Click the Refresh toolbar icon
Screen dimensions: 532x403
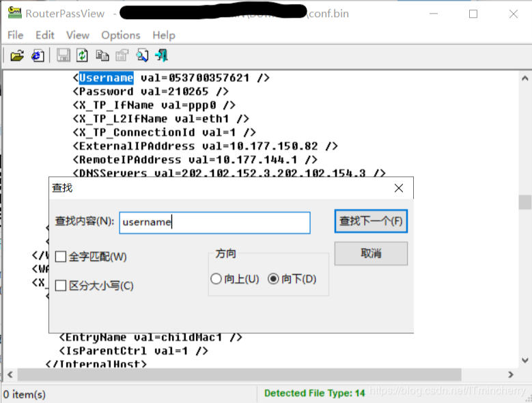coord(82,55)
